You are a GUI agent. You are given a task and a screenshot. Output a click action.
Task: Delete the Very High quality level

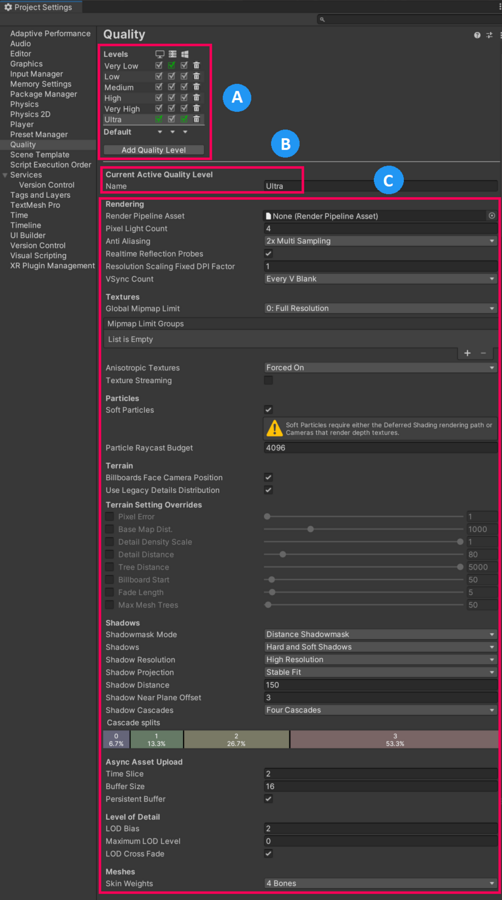(x=196, y=108)
